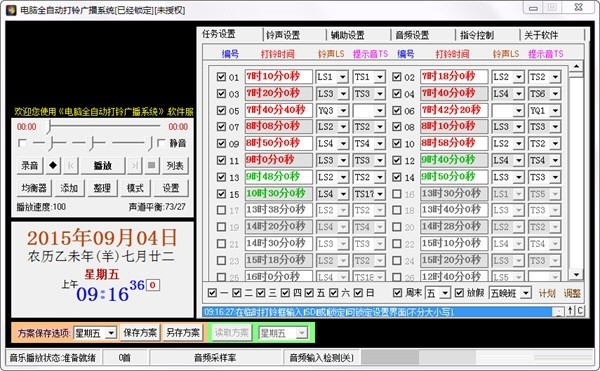Image resolution: width=600 pixels, height=371 pixels.
Task: Open player 设置 settings button
Action: [171, 188]
